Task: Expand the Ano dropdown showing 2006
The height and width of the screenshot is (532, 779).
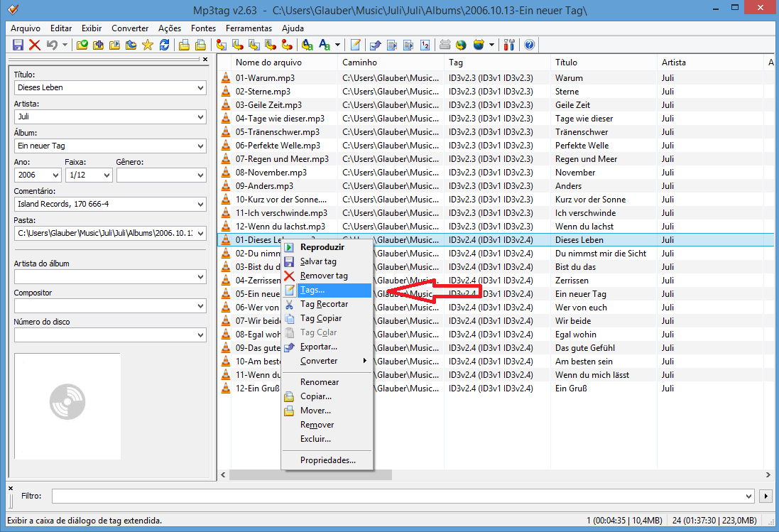Action: tap(55, 175)
